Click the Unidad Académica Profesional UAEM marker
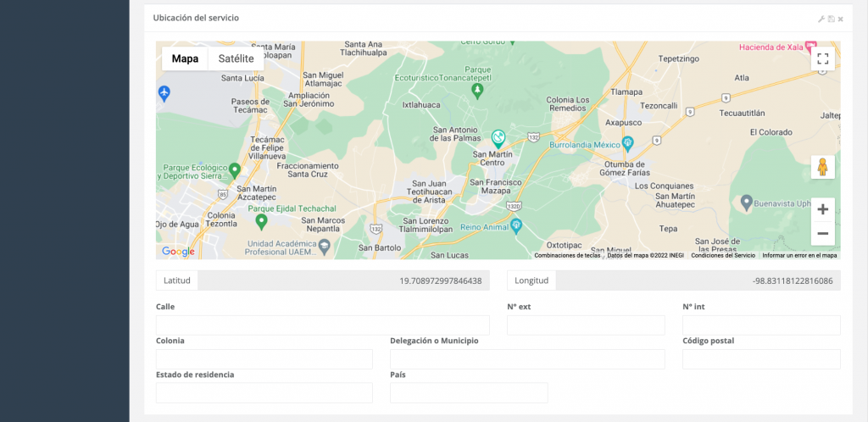The image size is (868, 422). [x=325, y=245]
